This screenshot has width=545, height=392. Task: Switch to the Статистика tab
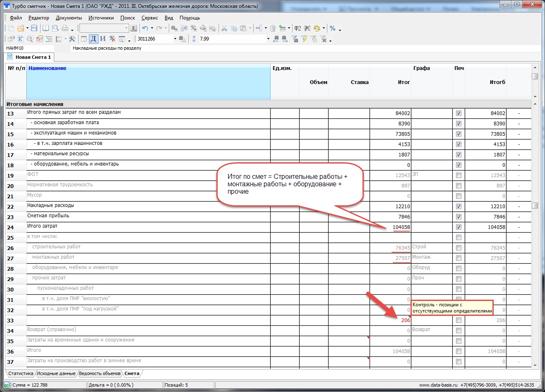[x=21, y=373]
